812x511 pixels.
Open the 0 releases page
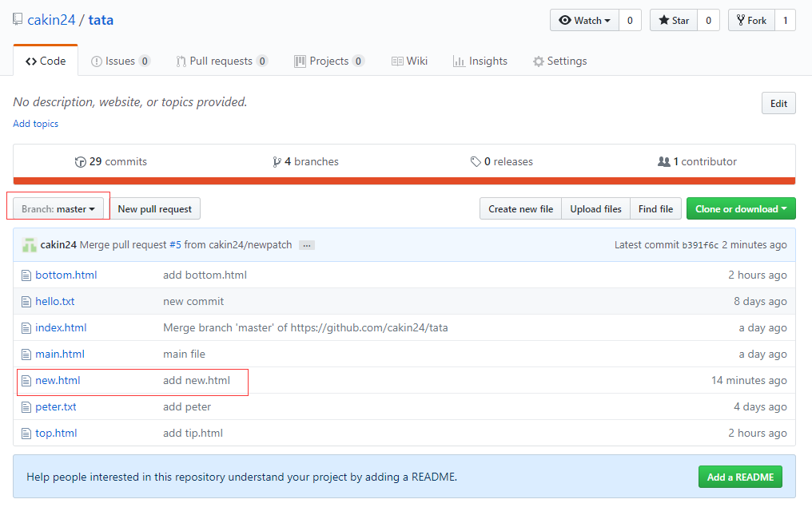(x=502, y=162)
